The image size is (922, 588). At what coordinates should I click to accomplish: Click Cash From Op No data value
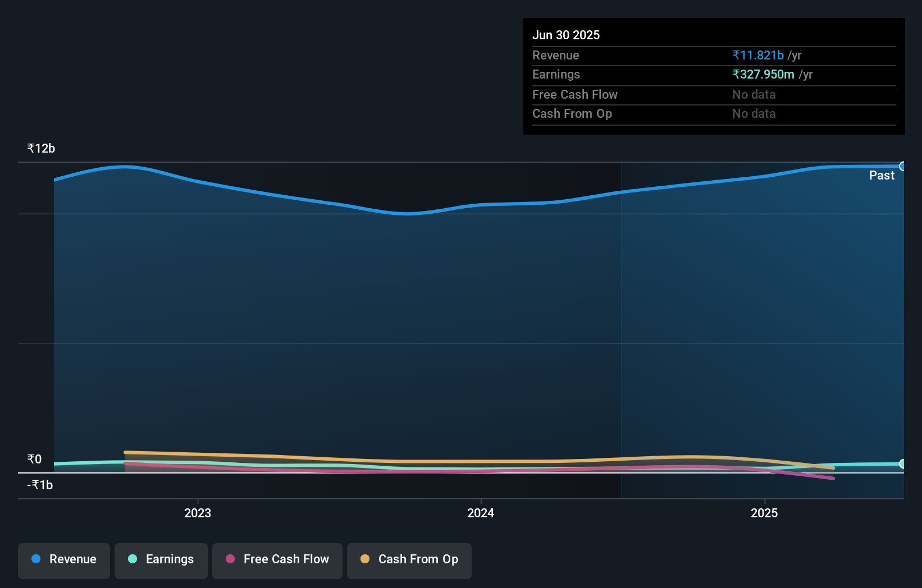click(x=754, y=113)
